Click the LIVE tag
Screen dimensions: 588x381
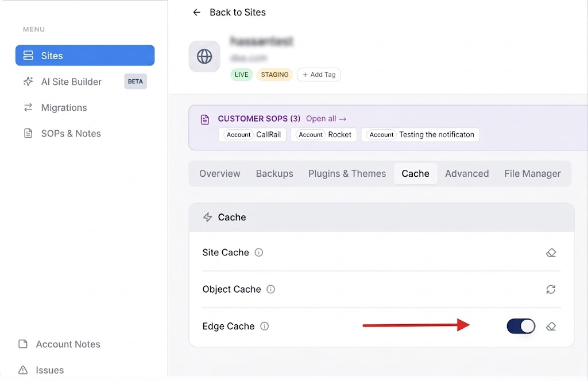point(241,75)
